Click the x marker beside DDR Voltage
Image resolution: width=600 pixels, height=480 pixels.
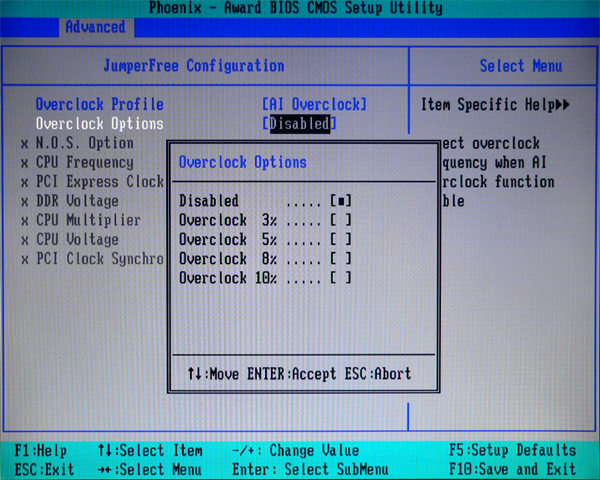[x=24, y=202]
